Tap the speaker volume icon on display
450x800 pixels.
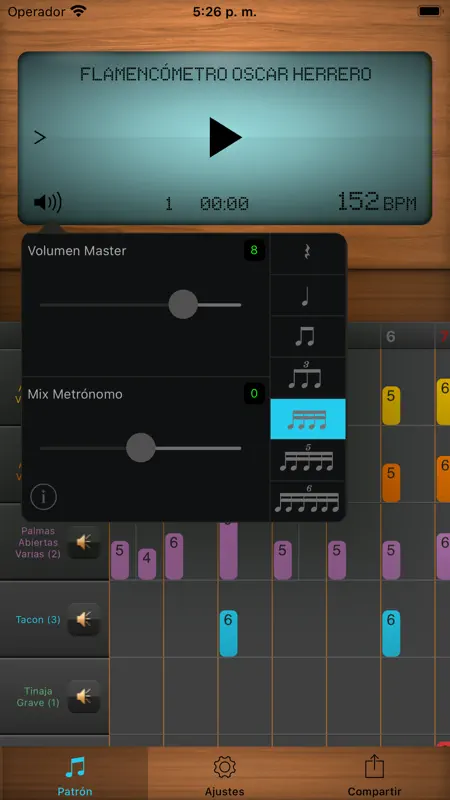pyautogui.click(x=48, y=203)
